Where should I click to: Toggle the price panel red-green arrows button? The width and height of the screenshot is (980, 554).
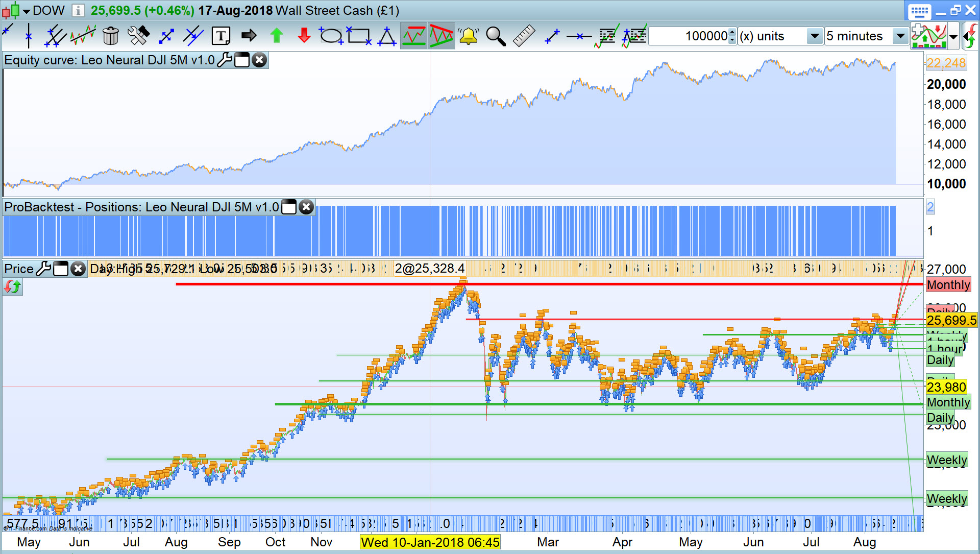pyautogui.click(x=13, y=287)
